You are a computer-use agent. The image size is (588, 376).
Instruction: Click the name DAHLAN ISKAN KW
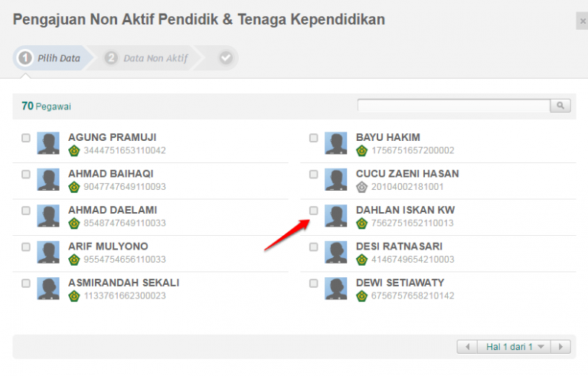coord(405,210)
